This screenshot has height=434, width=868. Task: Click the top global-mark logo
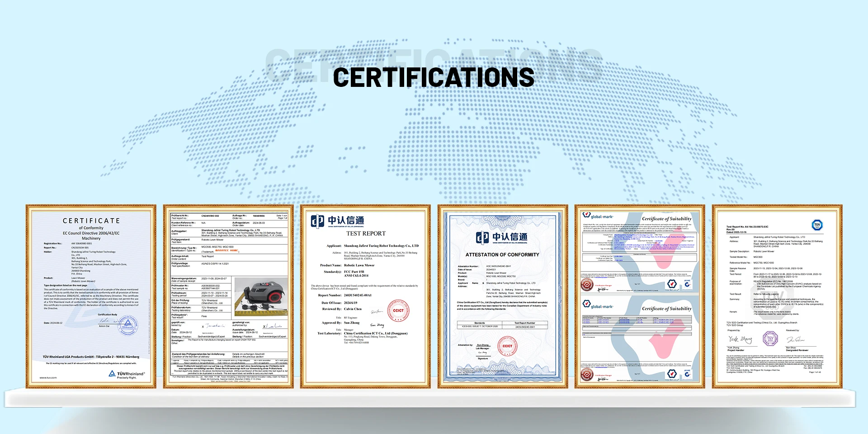pyautogui.click(x=598, y=216)
